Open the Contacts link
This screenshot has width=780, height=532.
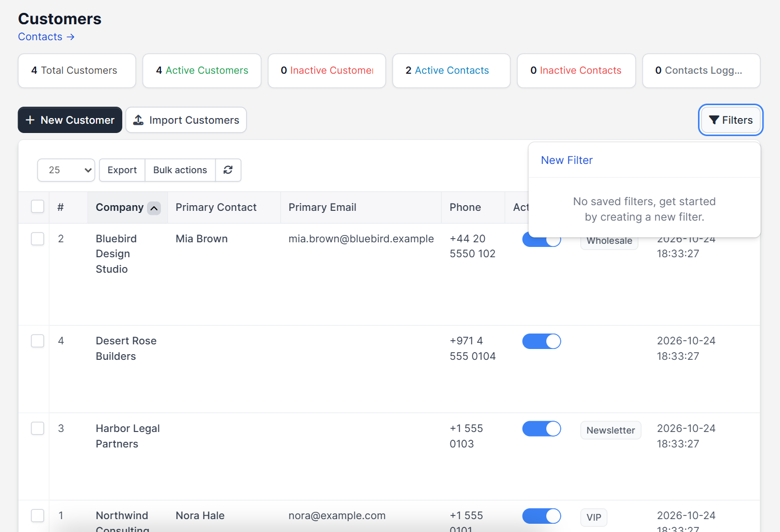click(x=46, y=37)
